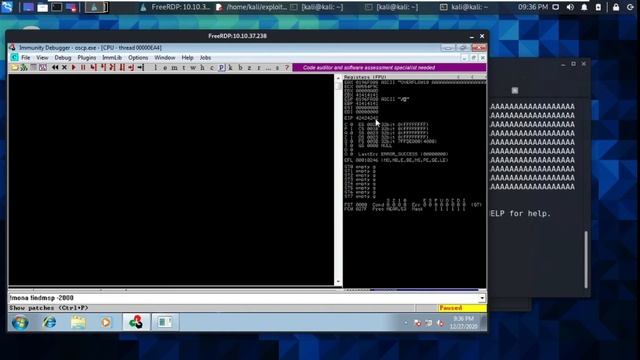Switch to FreeRDP task in Kali panel
This screenshot has height=360, width=640.
(x=176, y=7)
